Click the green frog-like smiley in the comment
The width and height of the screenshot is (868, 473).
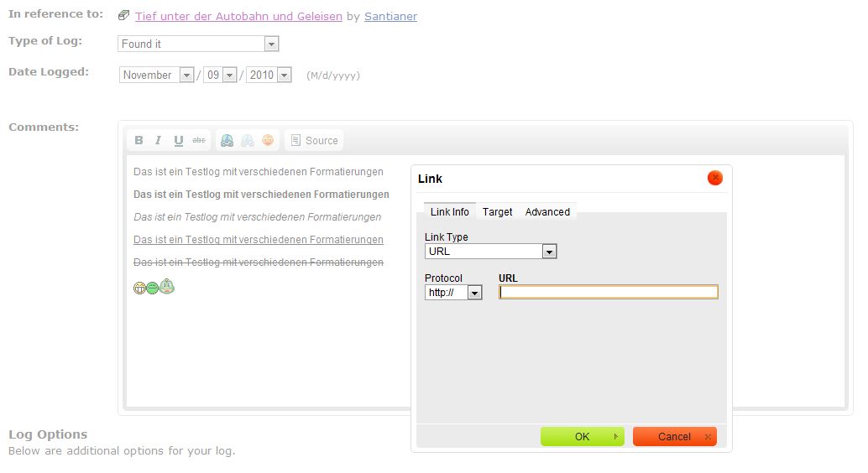tap(166, 286)
